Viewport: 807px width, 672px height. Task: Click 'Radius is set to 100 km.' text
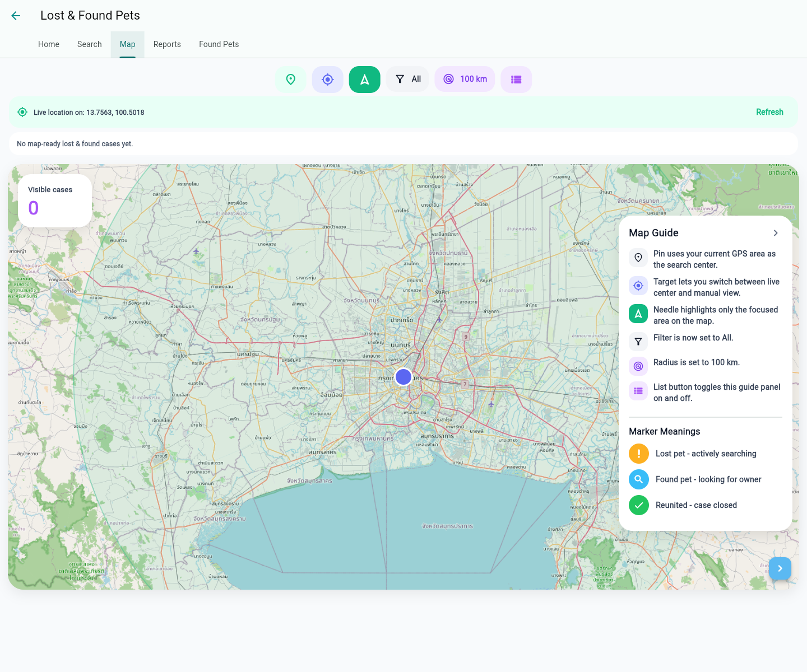697,362
